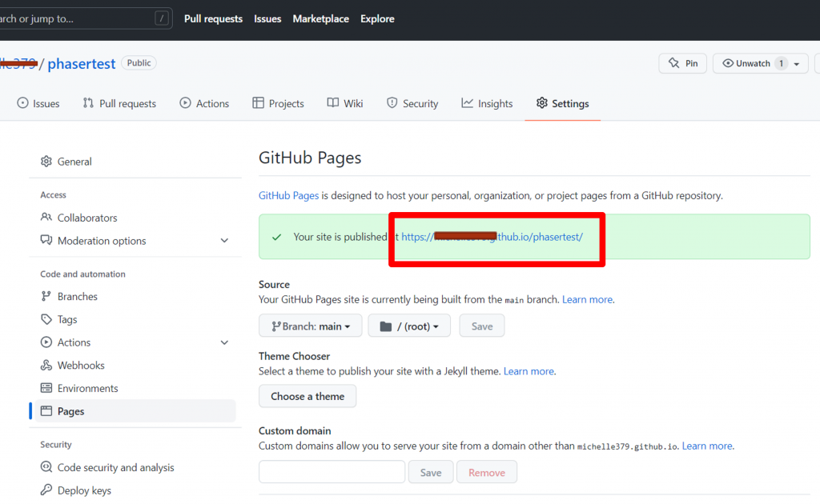Screen dimensions: 820x504
Task: Click Pull requests in the top navigation bar
Action: pos(213,19)
